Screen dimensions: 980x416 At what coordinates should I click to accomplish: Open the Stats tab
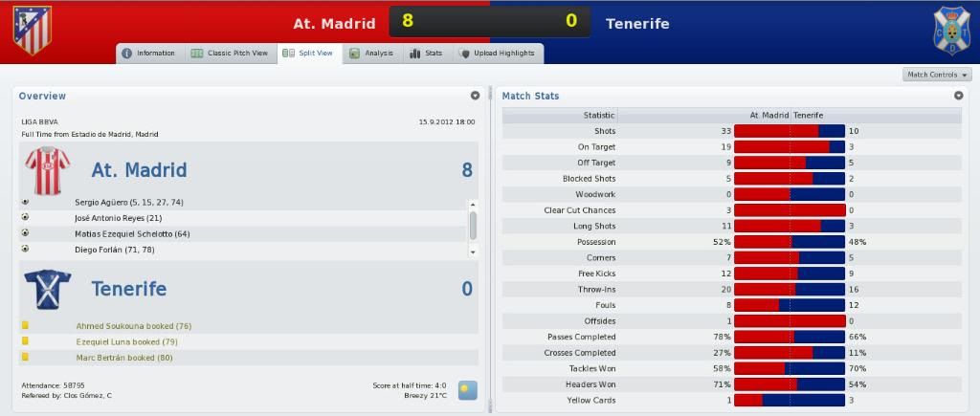427,54
